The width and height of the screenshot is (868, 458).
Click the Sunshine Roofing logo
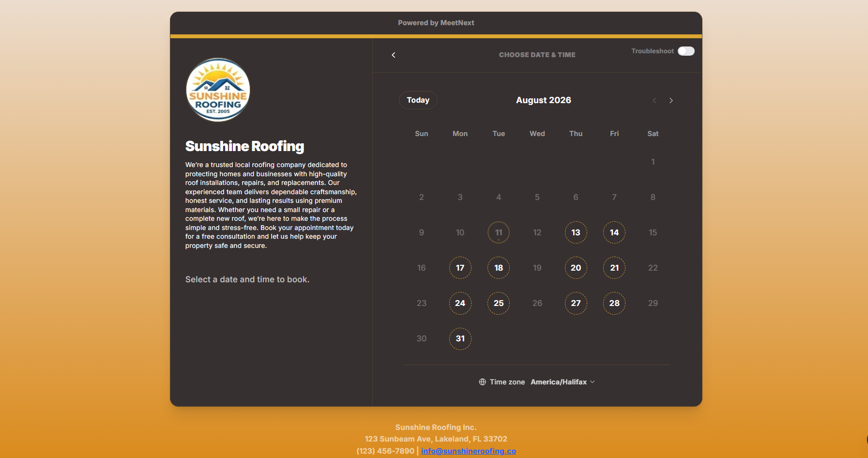pos(218,90)
